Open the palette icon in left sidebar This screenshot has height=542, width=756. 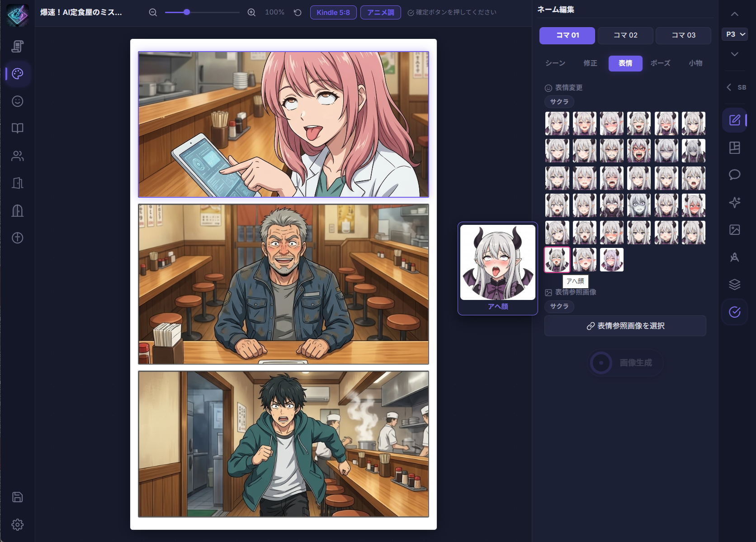18,74
